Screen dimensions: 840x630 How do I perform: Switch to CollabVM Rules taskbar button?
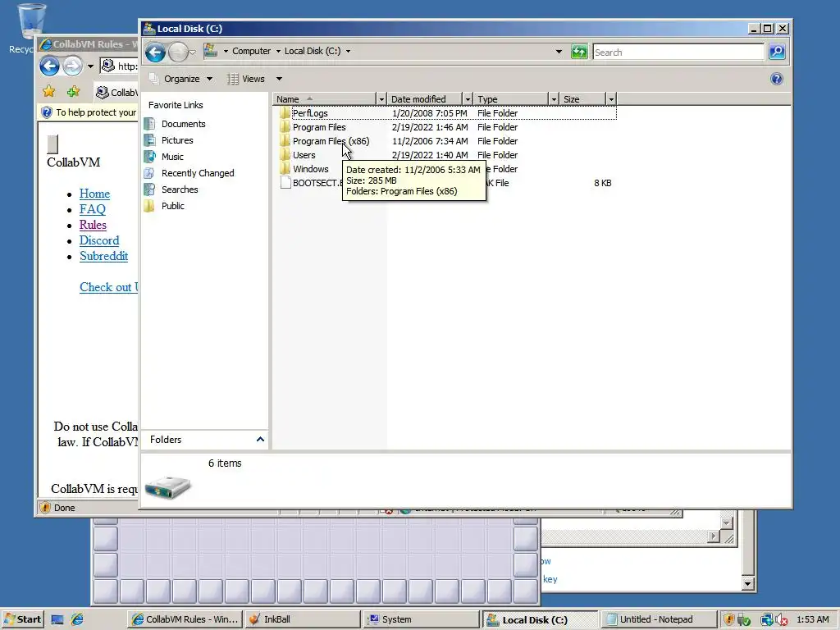point(185,619)
